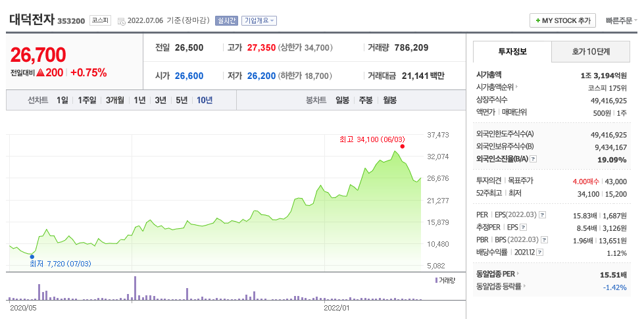Click the 저가 value 26,200
This screenshot has height=319, width=644.
pos(261,76)
